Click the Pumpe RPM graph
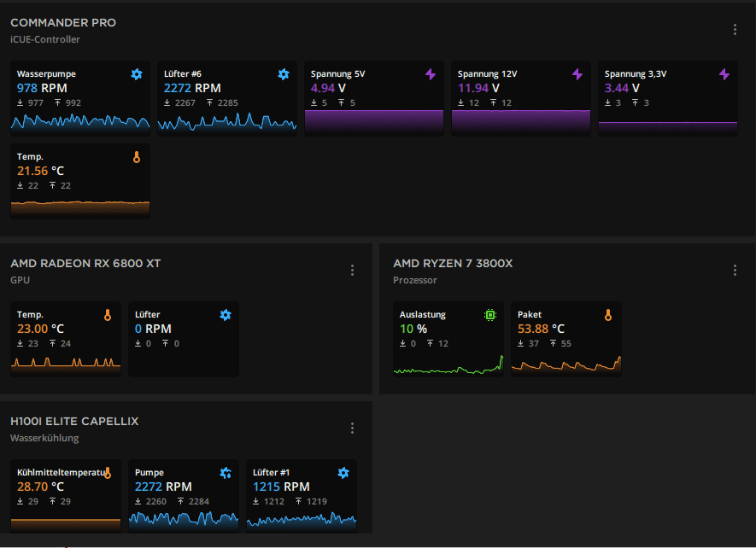 (183, 521)
